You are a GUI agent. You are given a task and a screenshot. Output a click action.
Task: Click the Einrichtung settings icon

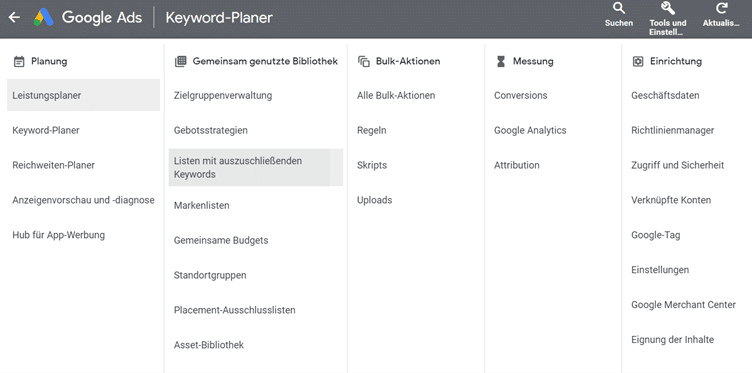tap(638, 61)
